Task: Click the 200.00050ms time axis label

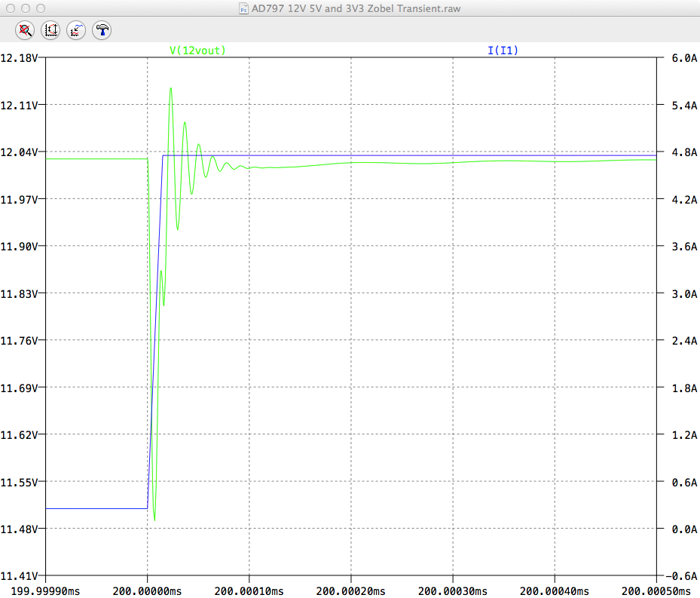Action: tap(656, 591)
